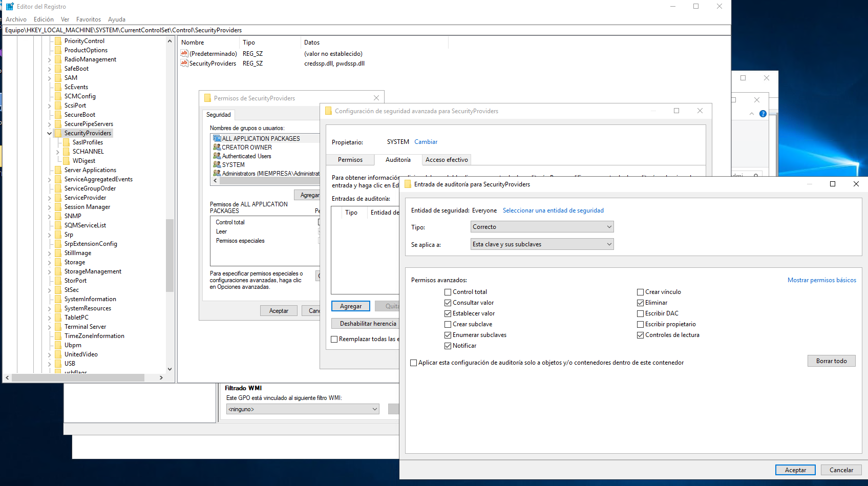Enable the Control total checkbox

[x=448, y=292]
